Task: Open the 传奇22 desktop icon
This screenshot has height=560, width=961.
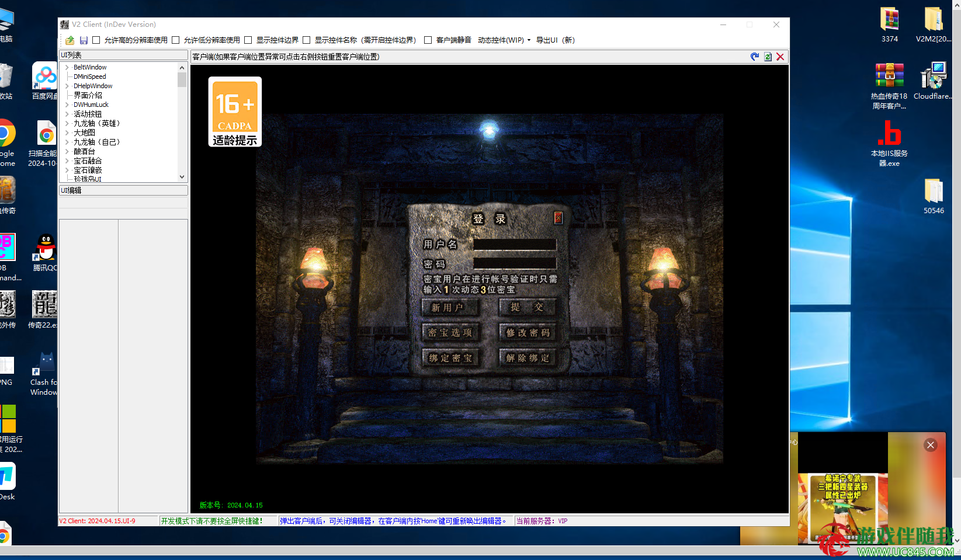Action: pos(44,310)
